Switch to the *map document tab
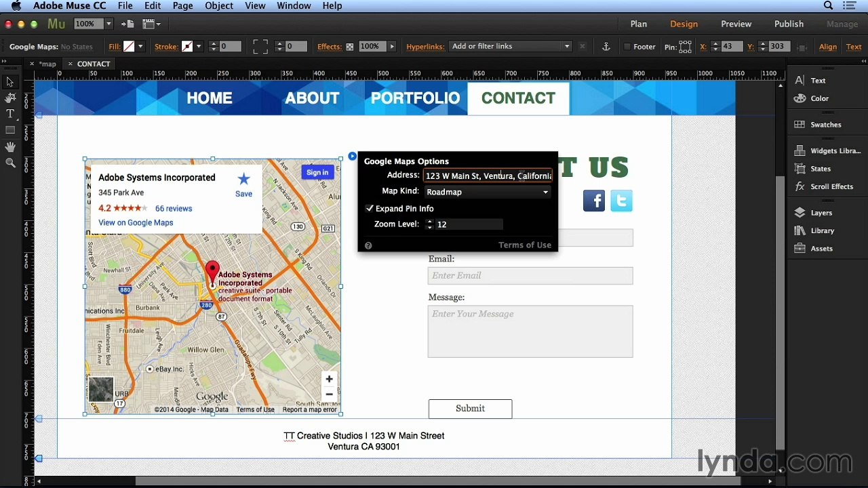The width and height of the screenshot is (868, 488). (x=47, y=64)
